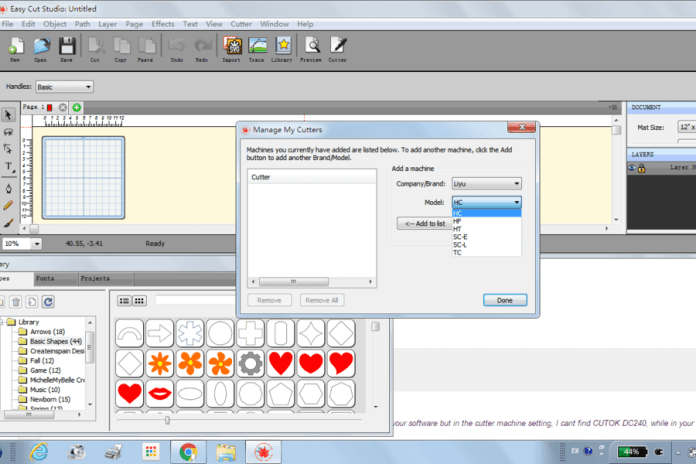Click the Done button

click(505, 300)
